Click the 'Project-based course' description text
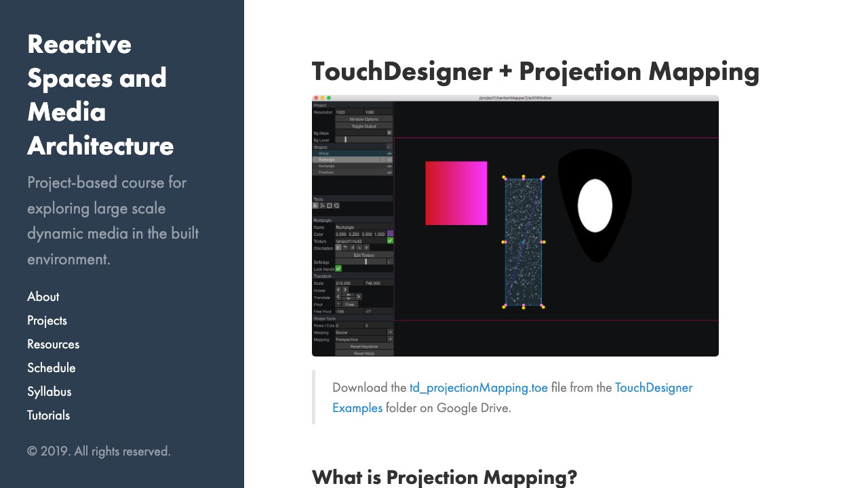The width and height of the screenshot is (868, 488). [x=113, y=221]
